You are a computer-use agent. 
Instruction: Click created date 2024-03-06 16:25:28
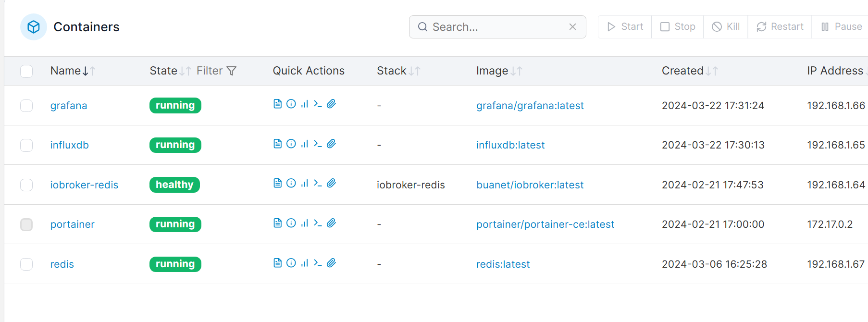click(714, 264)
